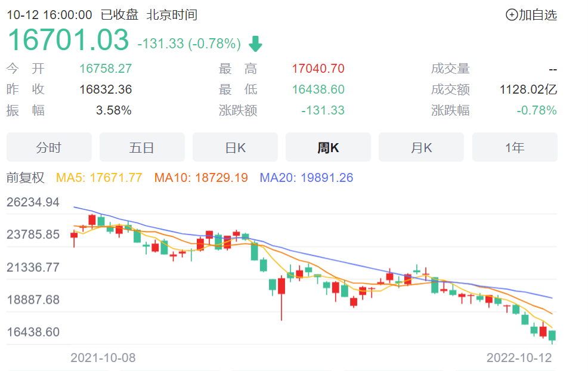Image resolution: width=588 pixels, height=371 pixels.
Task: Select the 日K chart view
Action: (235, 147)
